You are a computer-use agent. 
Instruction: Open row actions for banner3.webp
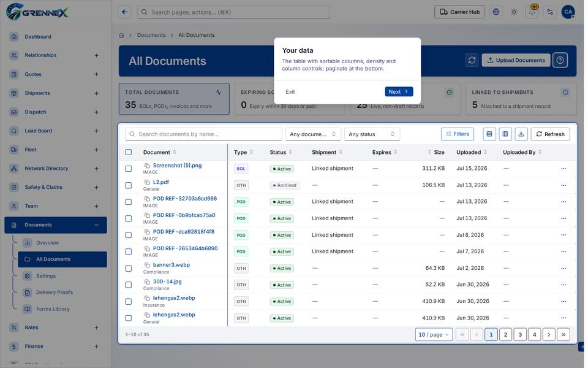coord(563,268)
